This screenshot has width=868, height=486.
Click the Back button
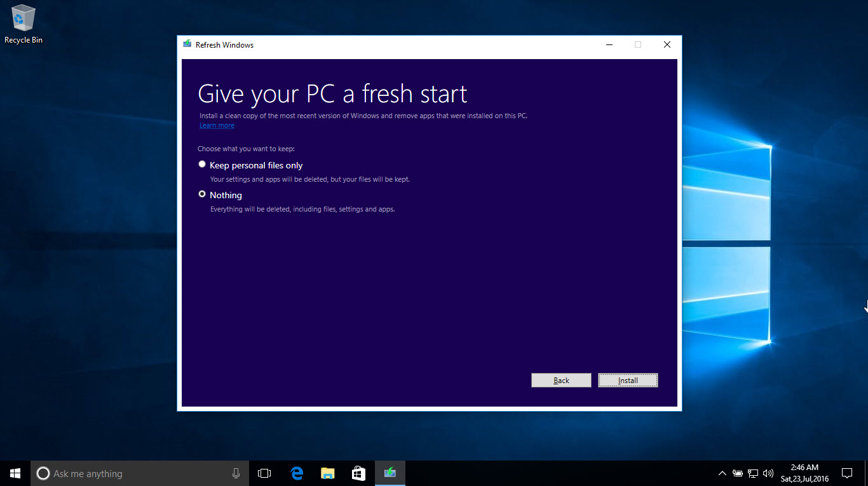coord(561,380)
